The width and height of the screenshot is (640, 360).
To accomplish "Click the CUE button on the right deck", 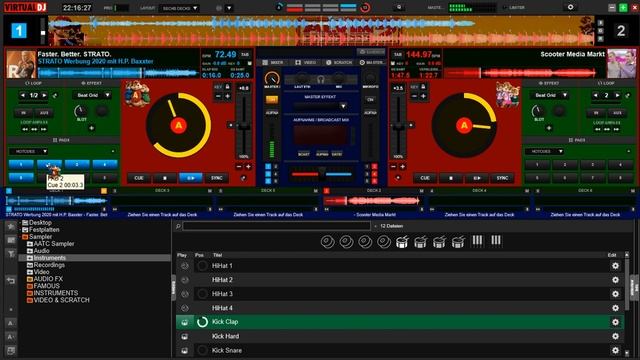I will pos(424,178).
